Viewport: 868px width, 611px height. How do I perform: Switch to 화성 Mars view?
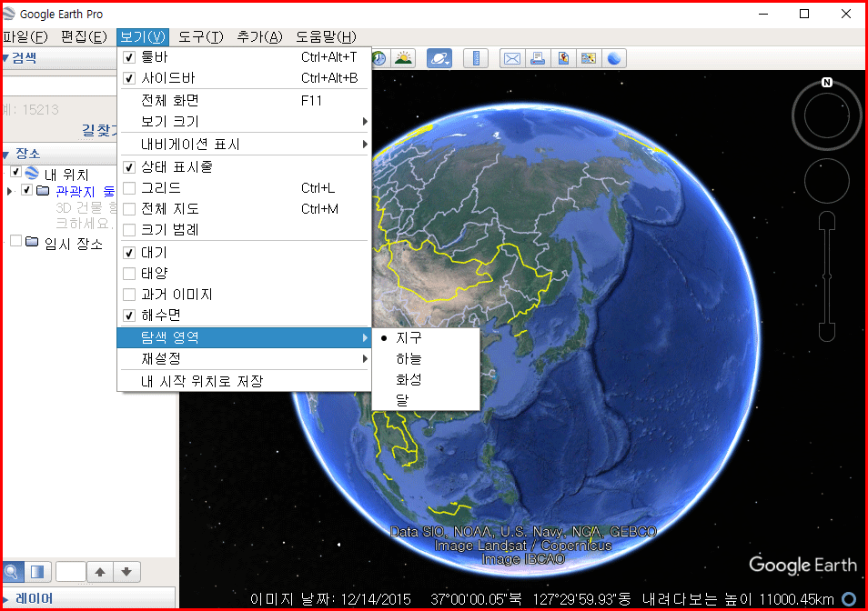(425, 379)
